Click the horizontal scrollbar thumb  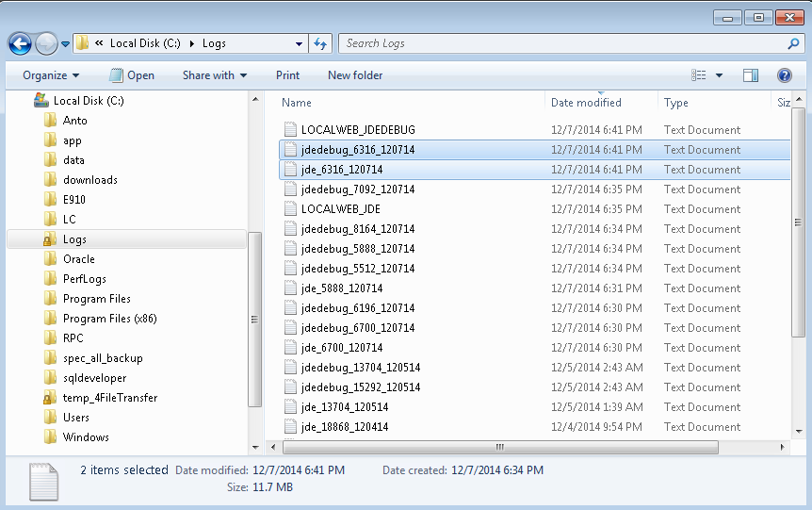pos(500,447)
